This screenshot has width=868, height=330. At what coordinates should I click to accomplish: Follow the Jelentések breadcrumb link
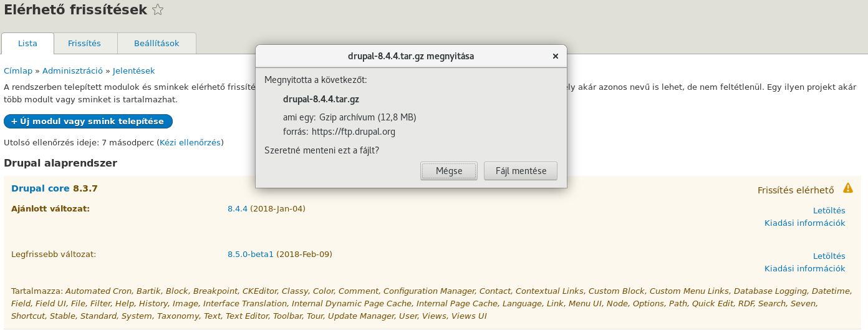tap(133, 71)
